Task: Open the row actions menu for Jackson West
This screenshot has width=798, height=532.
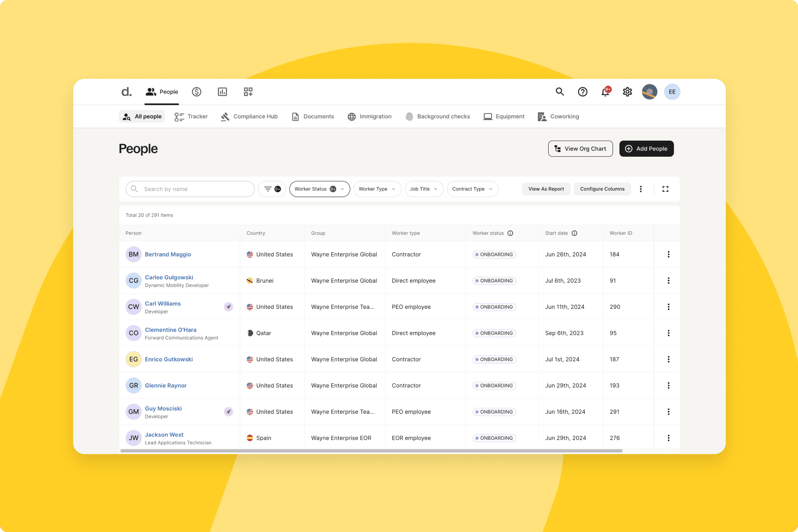Action: [668, 437]
